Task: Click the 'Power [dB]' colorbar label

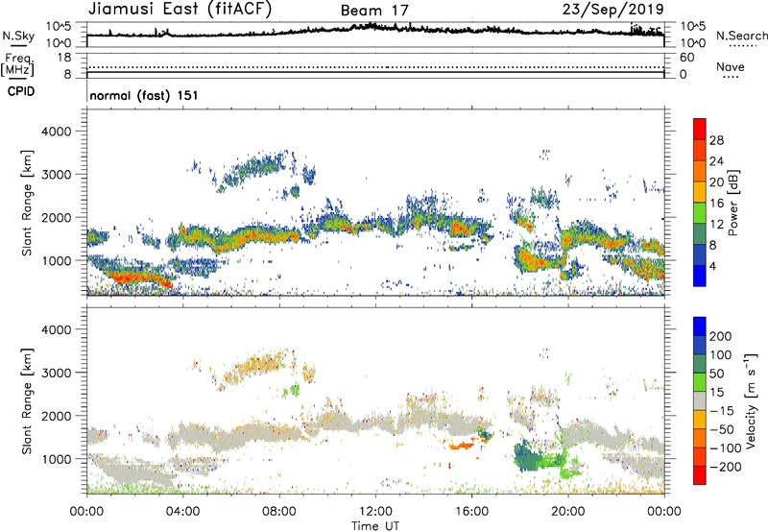Action: click(733, 203)
